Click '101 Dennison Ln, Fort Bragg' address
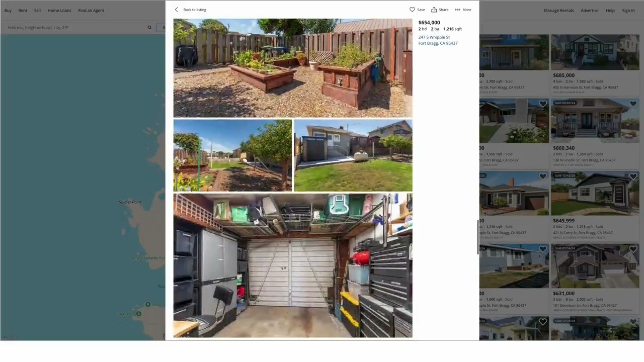The width and height of the screenshot is (644, 362). pos(585,305)
